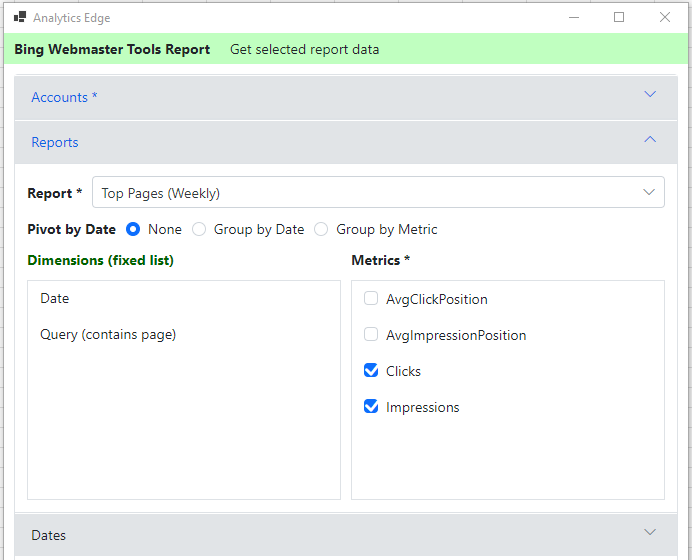692x560 pixels.
Task: Enable the AvgClickPosition metric checkbox
Action: point(371,298)
